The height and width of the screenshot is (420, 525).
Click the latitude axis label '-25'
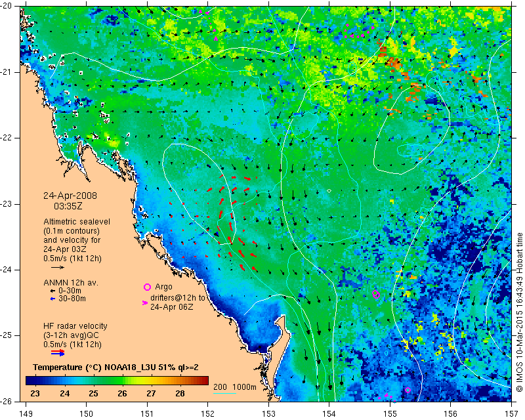coord(6,335)
